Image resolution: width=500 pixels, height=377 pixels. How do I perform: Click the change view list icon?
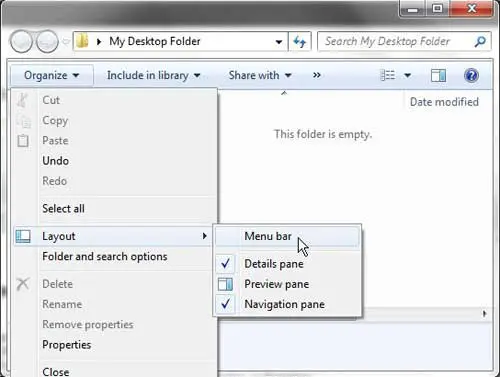388,75
